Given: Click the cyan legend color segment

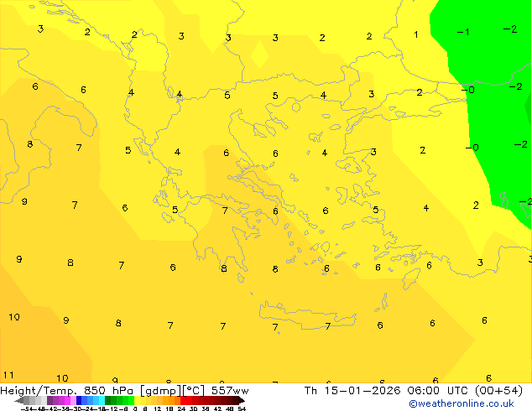Looking at the screenshot, I should point(102,400).
